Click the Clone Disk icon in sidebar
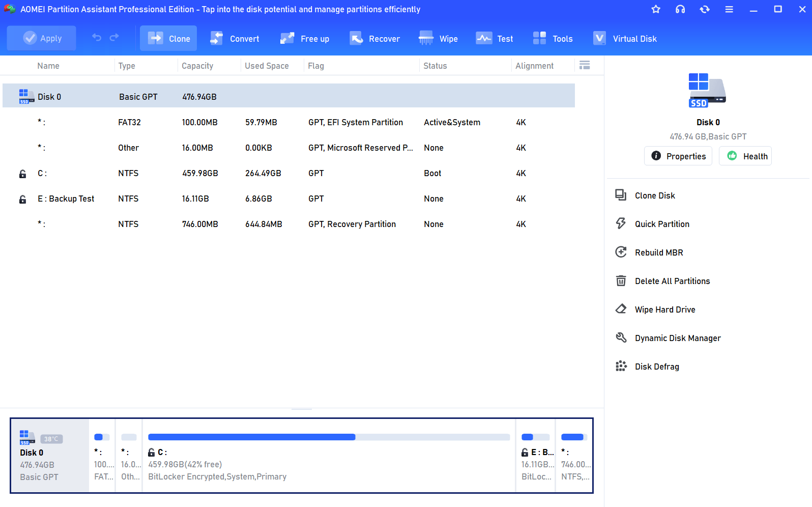This screenshot has height=507, width=812. pos(621,195)
